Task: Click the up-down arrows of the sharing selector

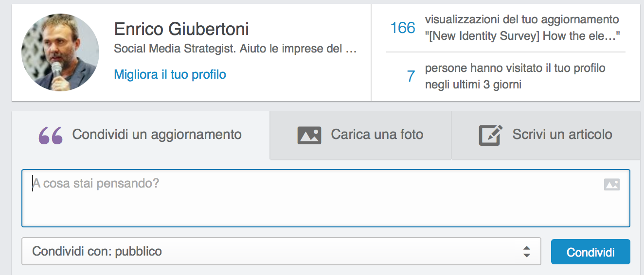Action: [526, 252]
